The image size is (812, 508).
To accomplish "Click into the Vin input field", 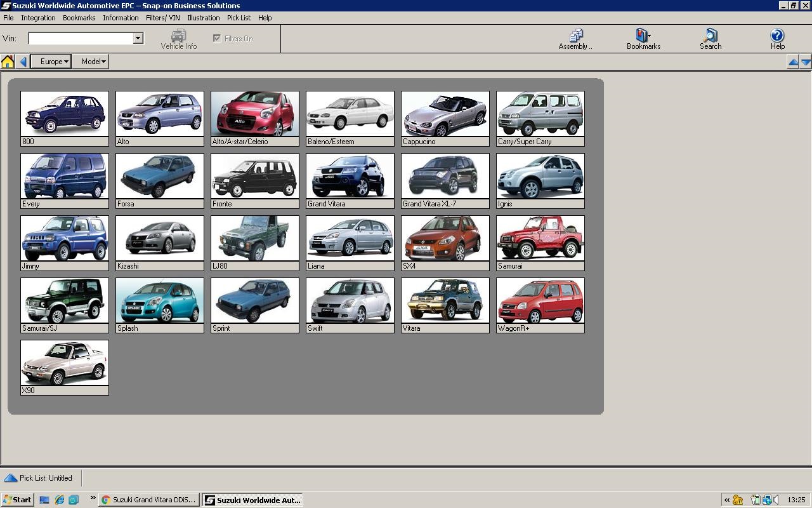I will [x=81, y=39].
